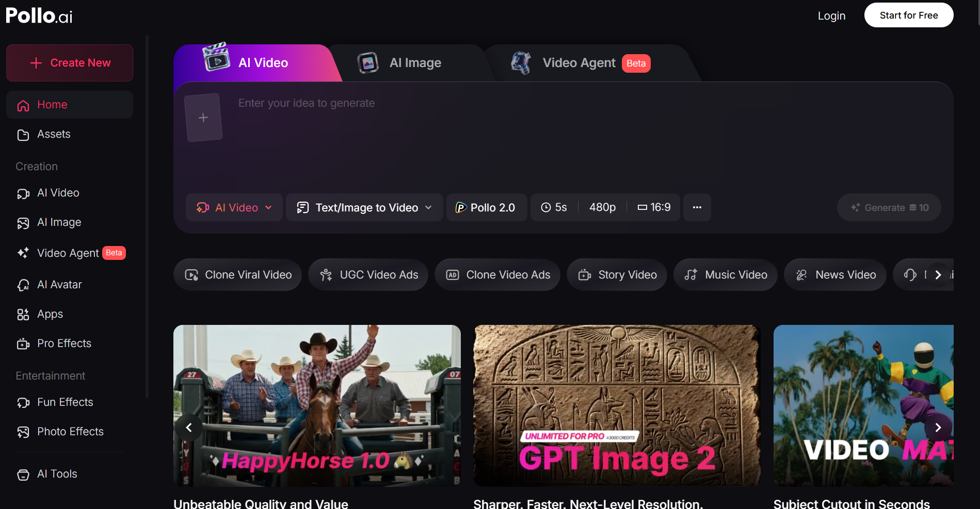The image size is (980, 509).
Task: Click the Login link
Action: point(831,15)
